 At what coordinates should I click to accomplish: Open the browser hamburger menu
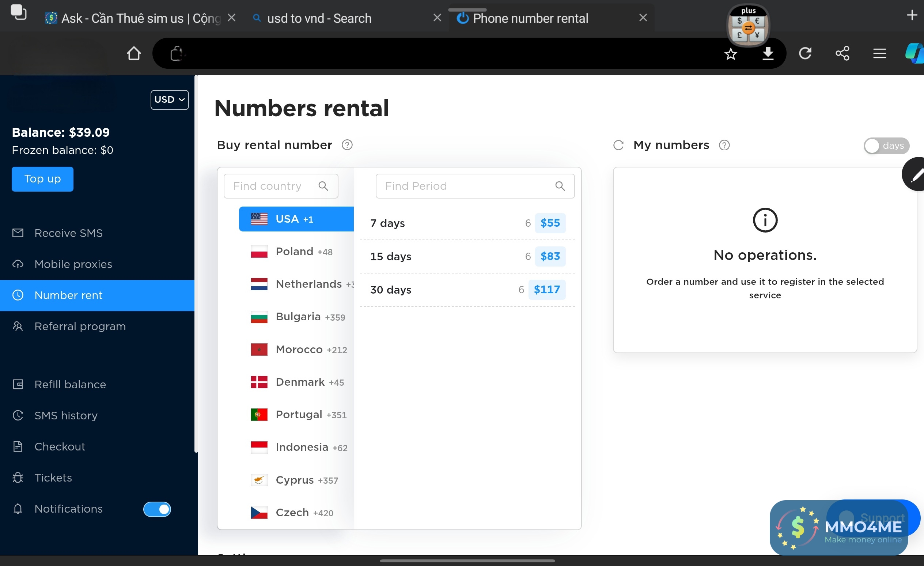pos(879,53)
